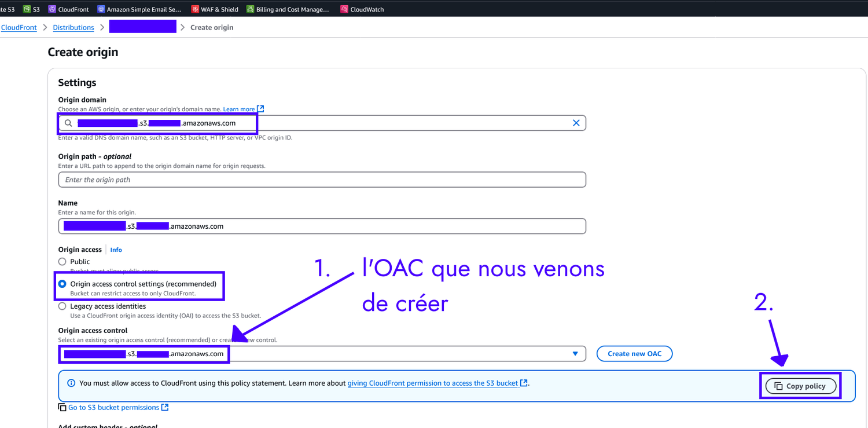Open the Learn more link under Origin domain
This screenshot has height=428, width=868.
pos(239,109)
